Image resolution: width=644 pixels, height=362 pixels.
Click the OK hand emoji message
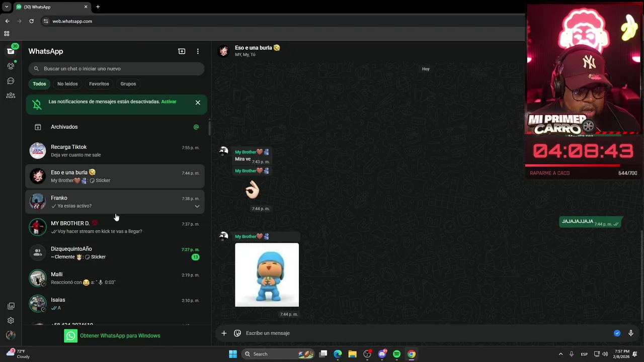(252, 190)
